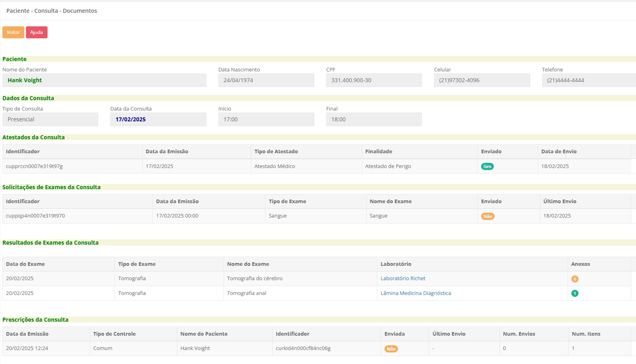Click the Não badge in Prescrições row
Screen dimensions: 636x364
pyautogui.click(x=391, y=349)
